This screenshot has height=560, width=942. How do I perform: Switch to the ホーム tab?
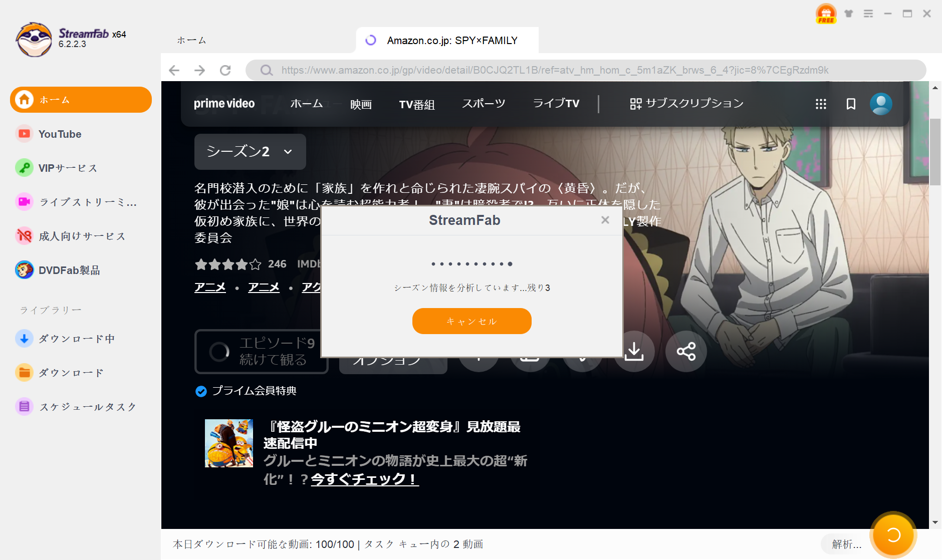click(x=191, y=40)
